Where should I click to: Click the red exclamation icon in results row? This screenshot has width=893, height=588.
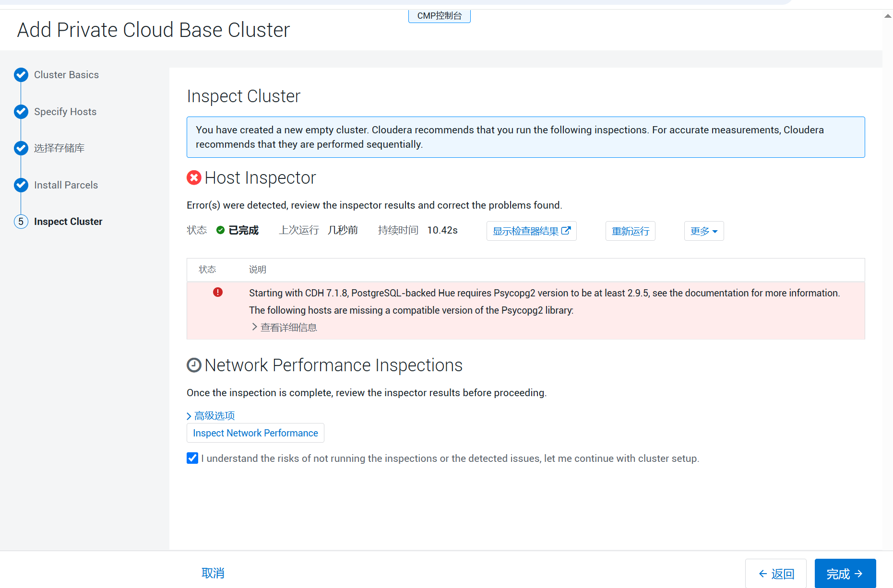[218, 292]
